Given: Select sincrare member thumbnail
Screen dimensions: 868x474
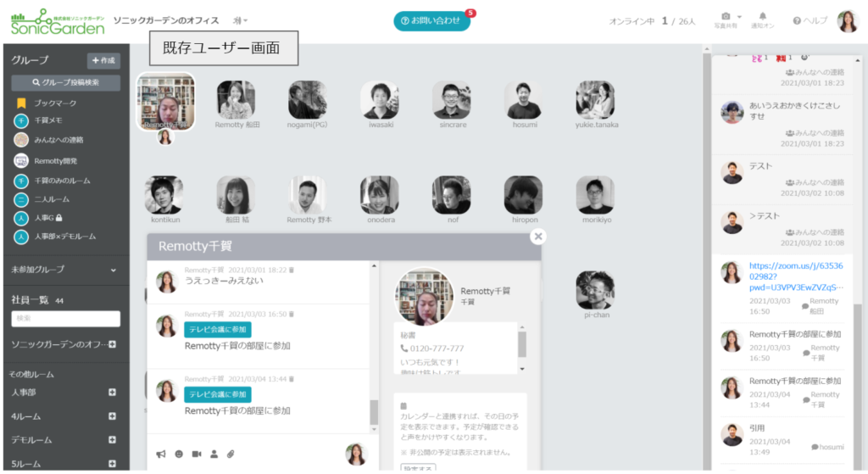Looking at the screenshot, I should (x=453, y=100).
